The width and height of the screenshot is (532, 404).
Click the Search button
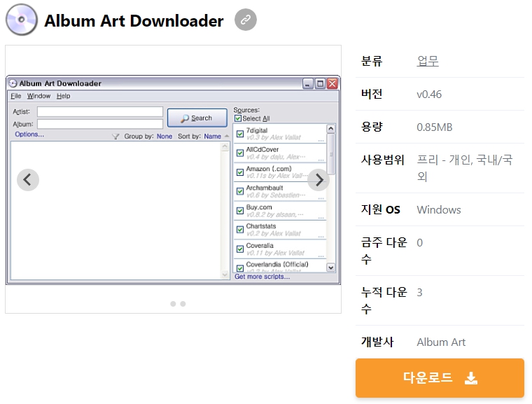tap(197, 118)
